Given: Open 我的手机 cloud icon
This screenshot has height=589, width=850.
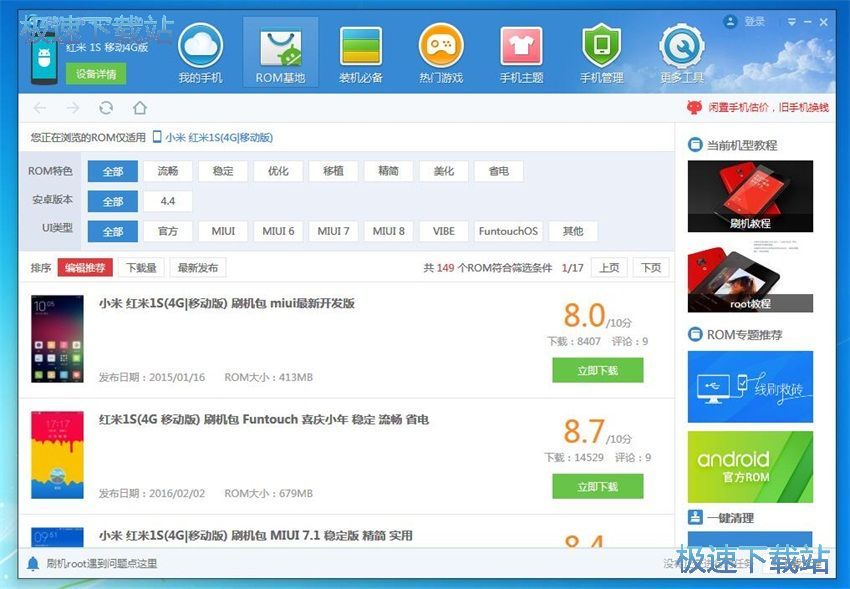Looking at the screenshot, I should 200,46.
